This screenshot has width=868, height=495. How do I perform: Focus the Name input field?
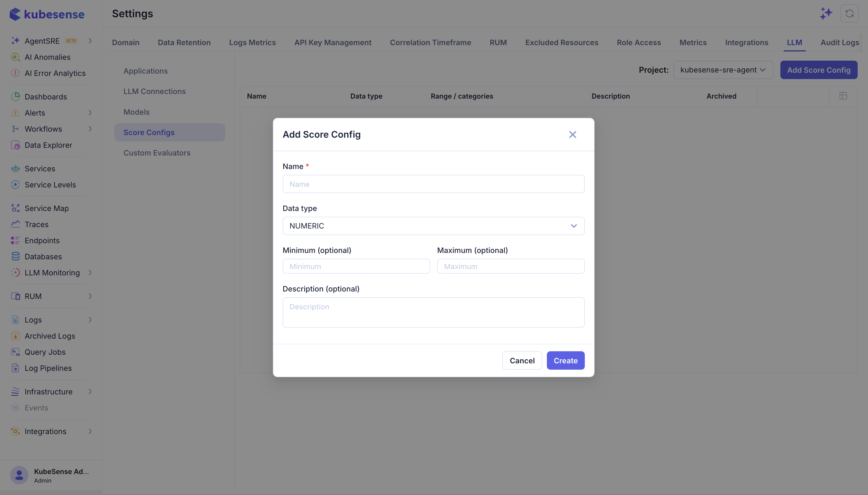(x=433, y=184)
